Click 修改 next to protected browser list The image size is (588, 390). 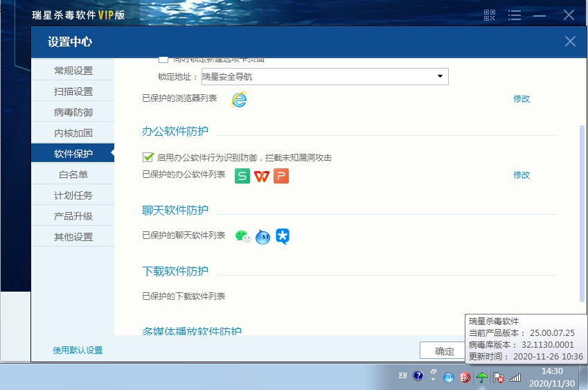click(522, 99)
